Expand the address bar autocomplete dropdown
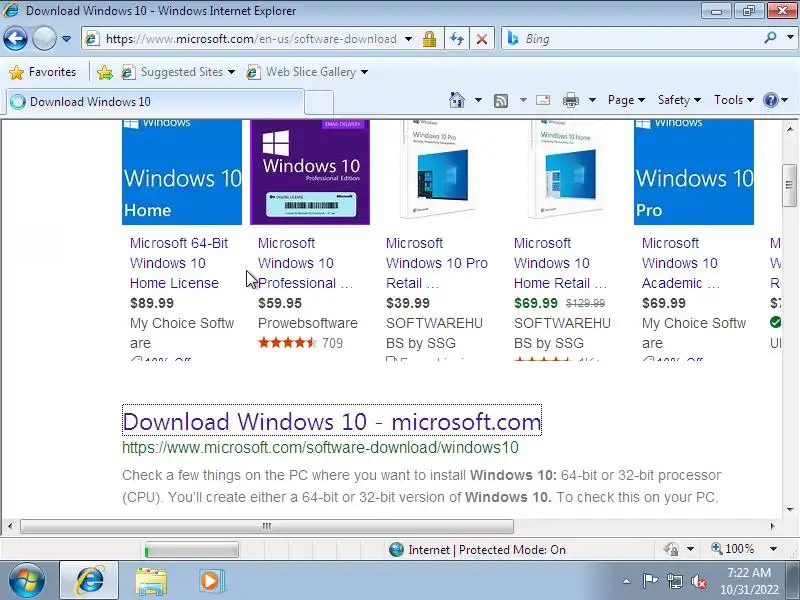The image size is (800, 600). [x=409, y=39]
